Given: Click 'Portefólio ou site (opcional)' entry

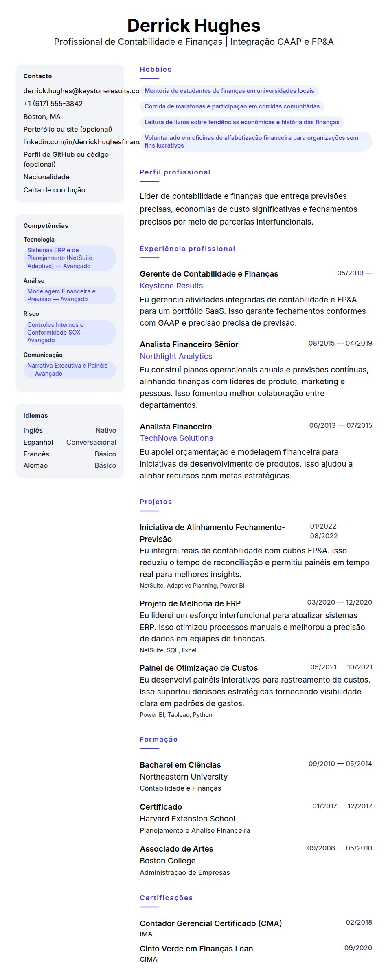Looking at the screenshot, I should pos(68,129).
